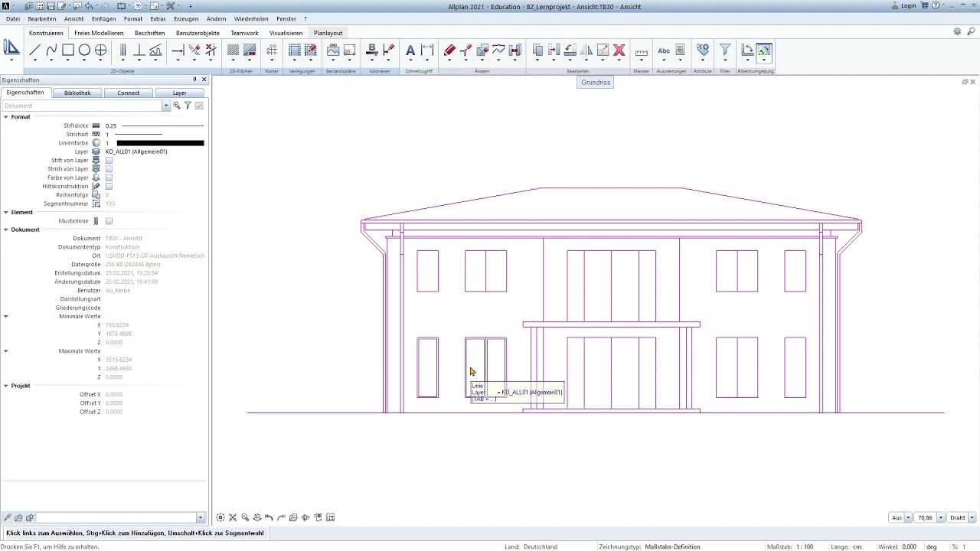The height and width of the screenshot is (551, 980).
Task: Click the Stiftdicke 0.25 line preview
Action: point(163,126)
